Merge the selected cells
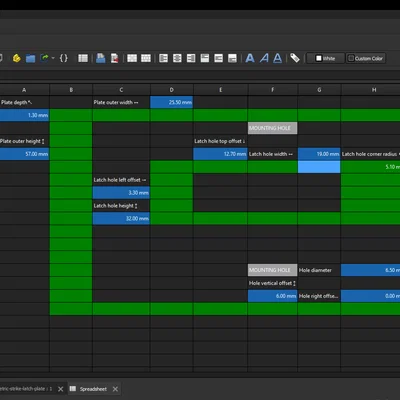This screenshot has width=400, height=400. coord(132,58)
